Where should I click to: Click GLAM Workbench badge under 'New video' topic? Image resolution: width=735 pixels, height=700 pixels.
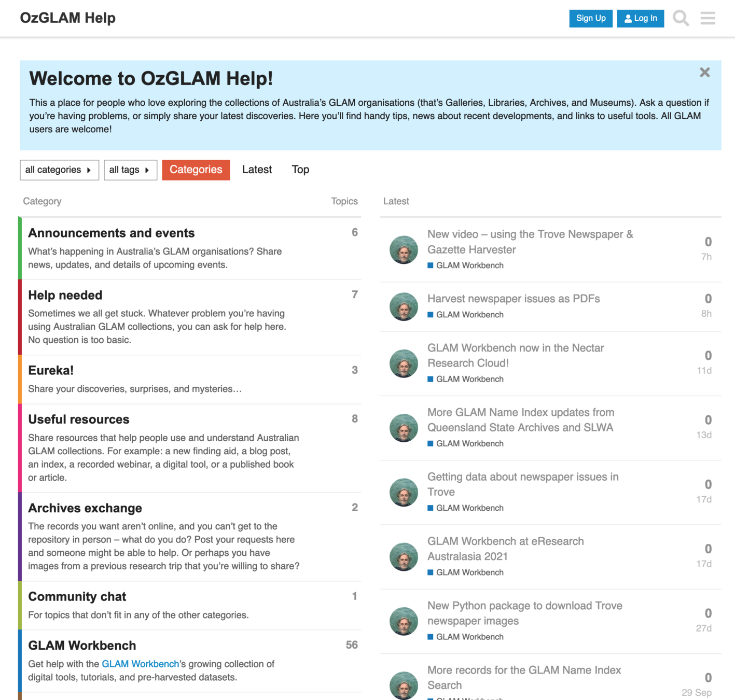click(465, 265)
